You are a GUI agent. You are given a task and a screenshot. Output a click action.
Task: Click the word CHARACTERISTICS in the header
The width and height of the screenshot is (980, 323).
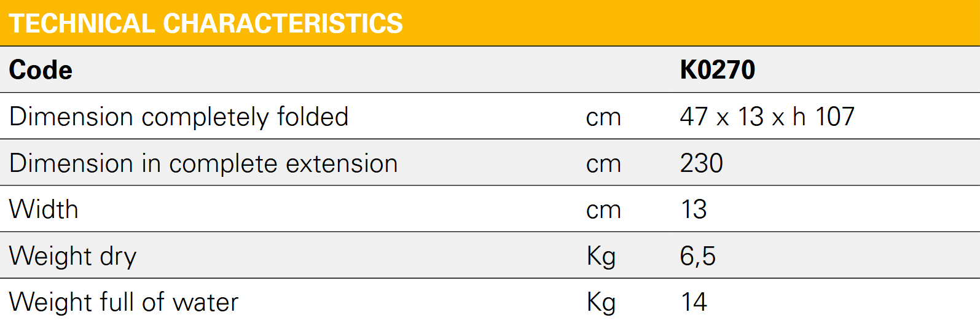click(x=283, y=23)
